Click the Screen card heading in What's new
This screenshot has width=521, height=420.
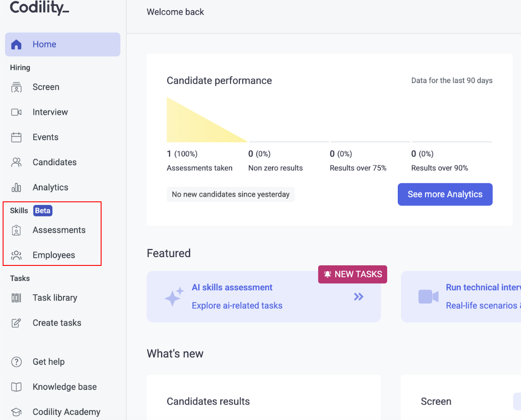click(436, 401)
